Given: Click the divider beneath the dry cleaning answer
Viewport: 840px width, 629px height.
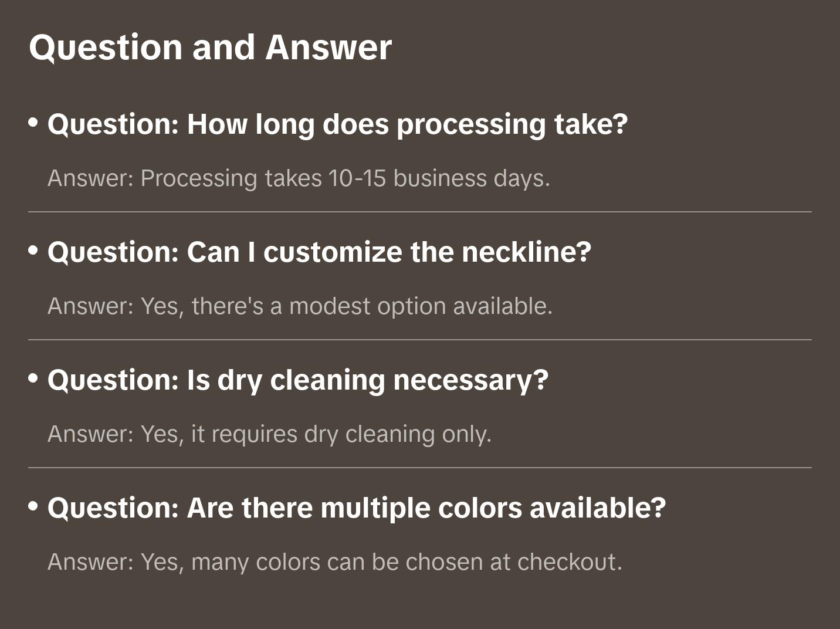Looking at the screenshot, I should (x=420, y=468).
